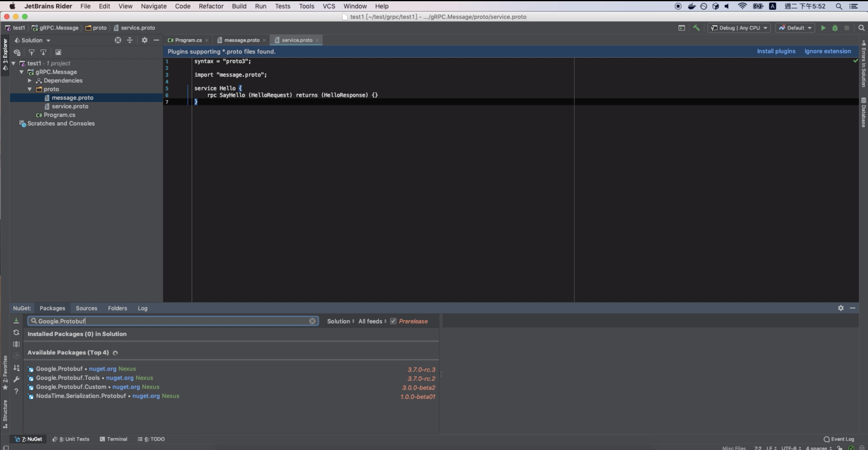Open the VCS menu
Image resolution: width=868 pixels, height=450 pixels.
point(329,6)
